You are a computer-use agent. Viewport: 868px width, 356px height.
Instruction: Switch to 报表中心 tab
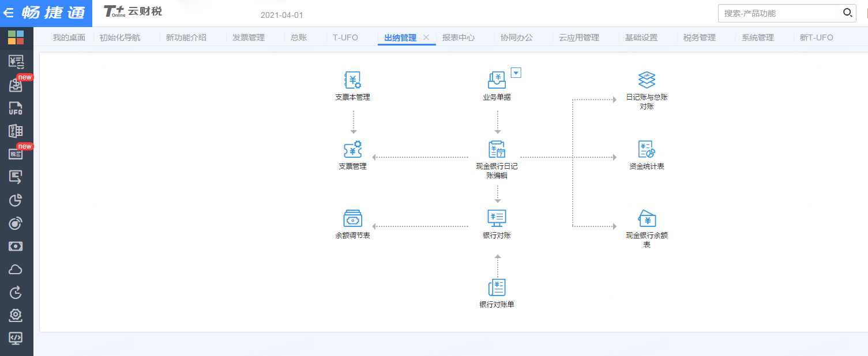[x=459, y=37]
